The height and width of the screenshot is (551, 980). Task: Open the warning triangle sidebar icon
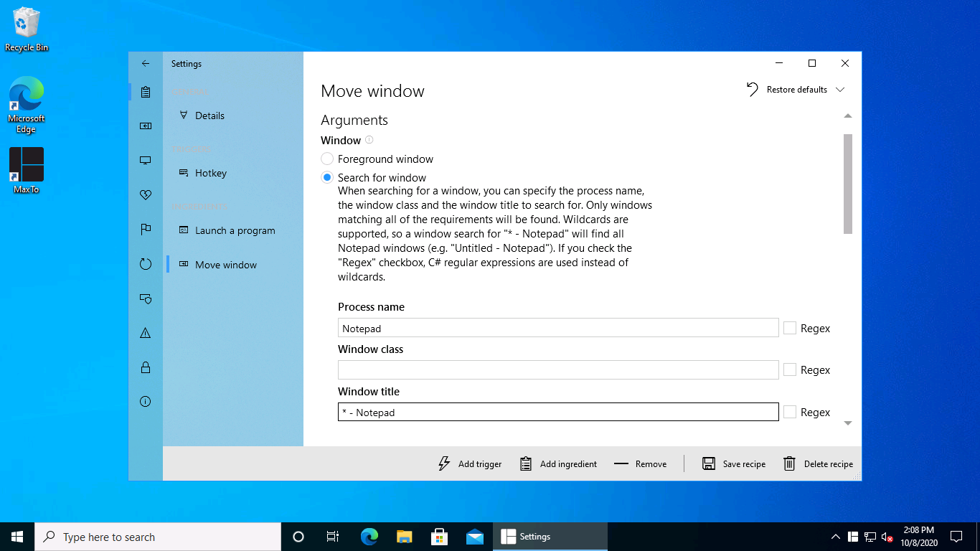pos(146,333)
